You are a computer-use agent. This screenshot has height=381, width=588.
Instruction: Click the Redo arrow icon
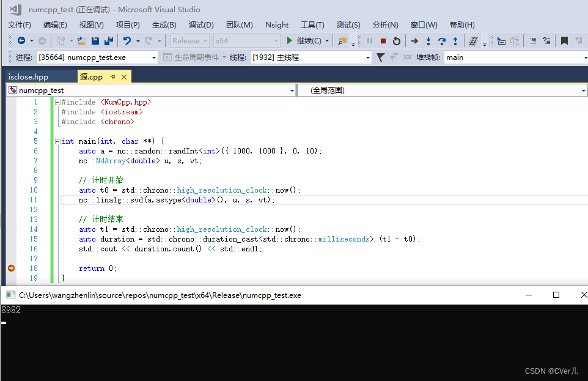point(149,40)
